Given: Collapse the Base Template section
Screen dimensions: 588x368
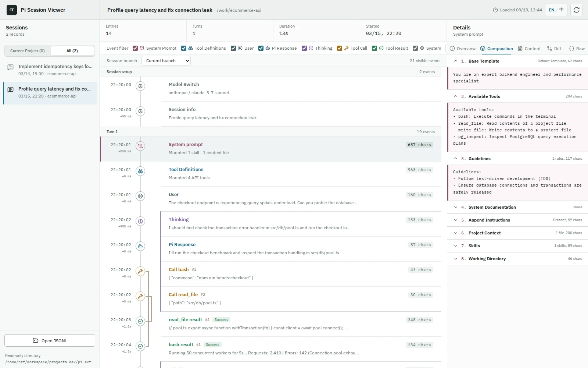Looking at the screenshot, I should coord(517,61).
